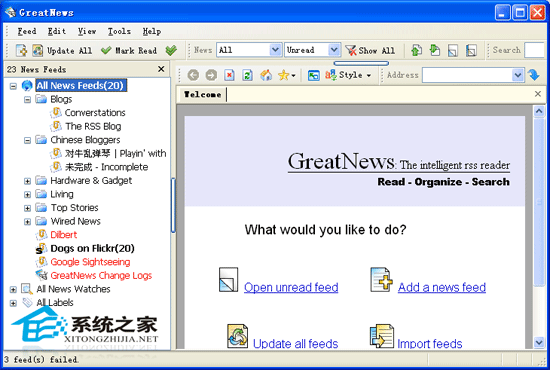
Task: Go back with the browser back arrow
Action: tap(193, 75)
